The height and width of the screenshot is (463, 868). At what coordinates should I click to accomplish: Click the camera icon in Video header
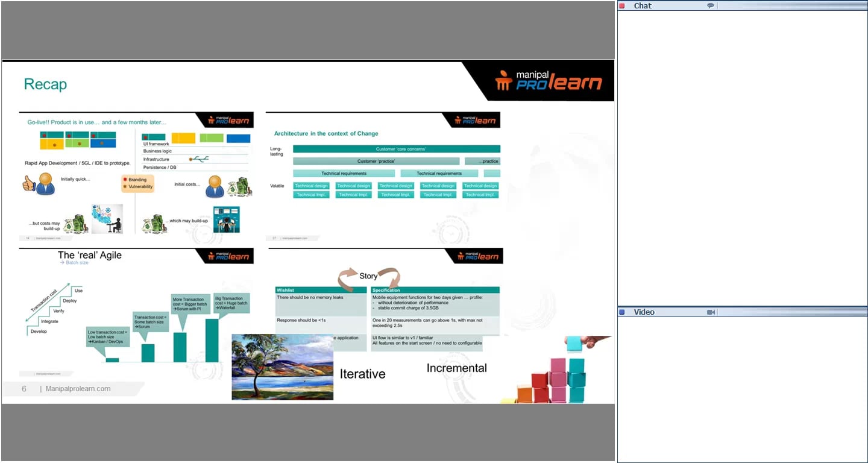pyautogui.click(x=711, y=312)
